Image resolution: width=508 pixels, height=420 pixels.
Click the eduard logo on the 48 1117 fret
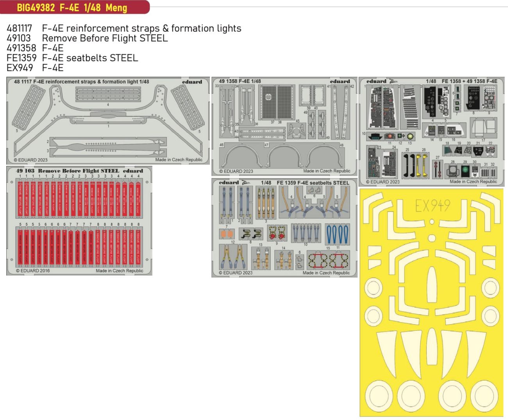click(x=192, y=82)
